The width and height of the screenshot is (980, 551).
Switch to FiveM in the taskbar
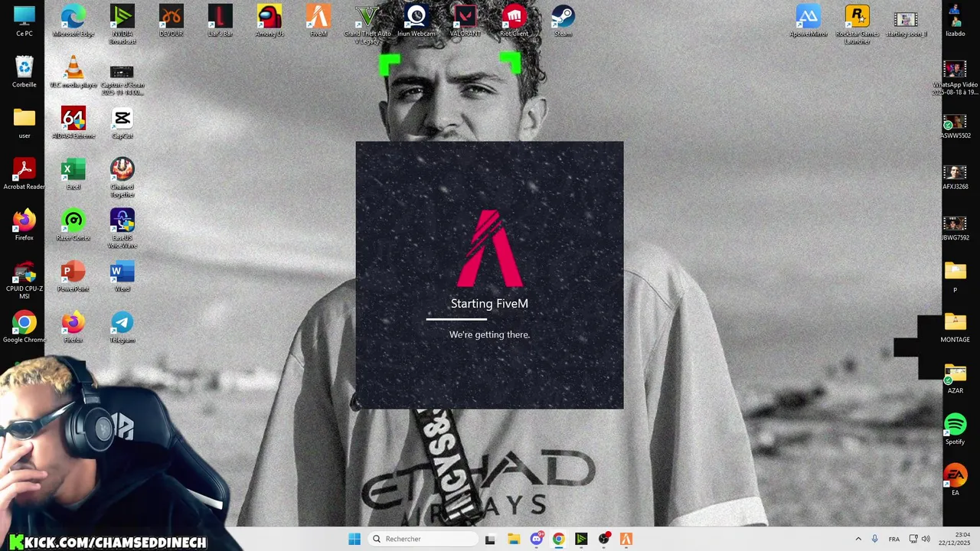pos(626,539)
